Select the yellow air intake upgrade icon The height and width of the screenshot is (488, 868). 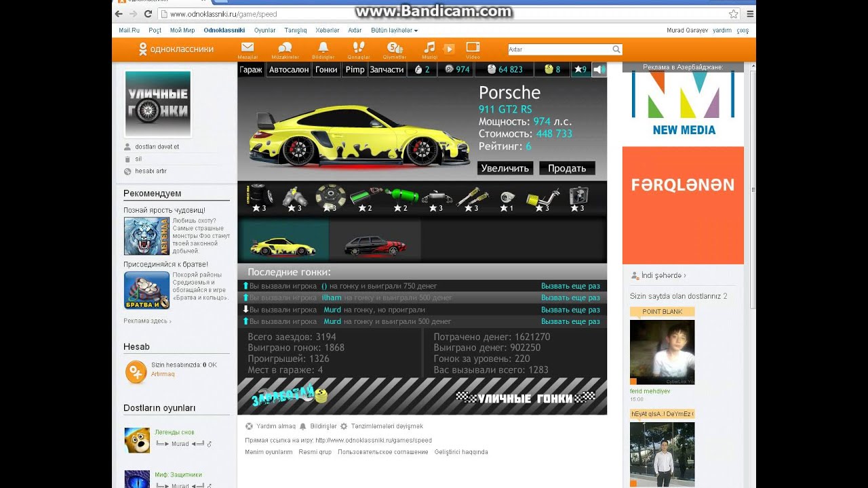[542, 199]
